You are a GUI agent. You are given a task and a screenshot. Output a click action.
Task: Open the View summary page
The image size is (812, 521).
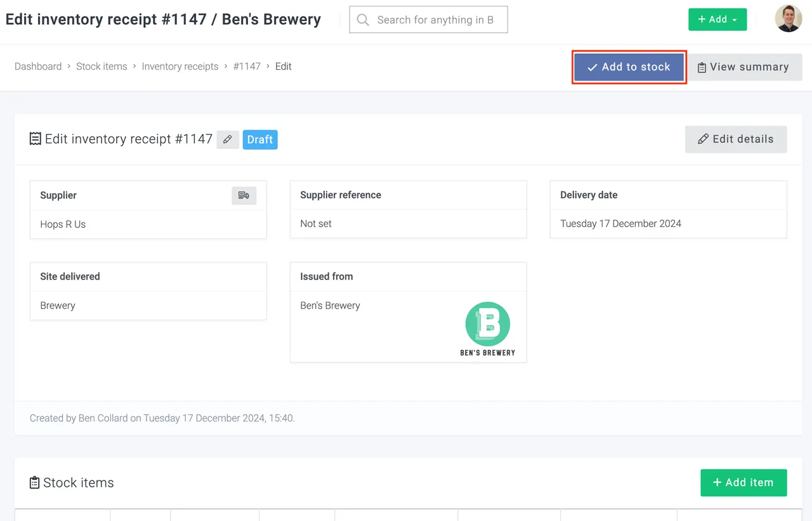pos(745,67)
